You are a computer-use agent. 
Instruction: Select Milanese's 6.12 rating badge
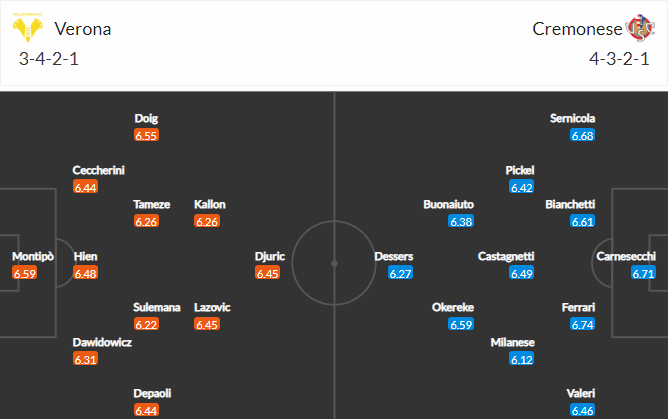521,359
